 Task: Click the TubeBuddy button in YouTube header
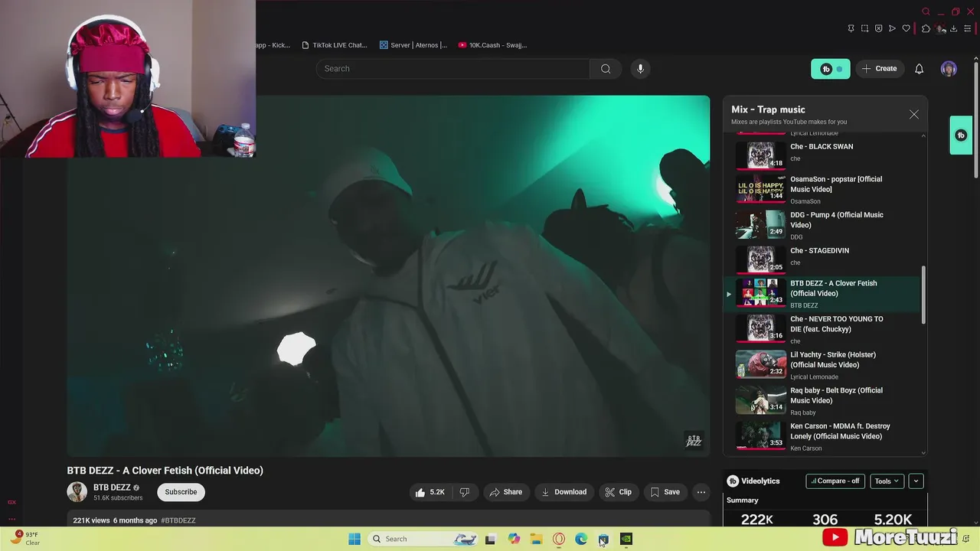coord(831,69)
